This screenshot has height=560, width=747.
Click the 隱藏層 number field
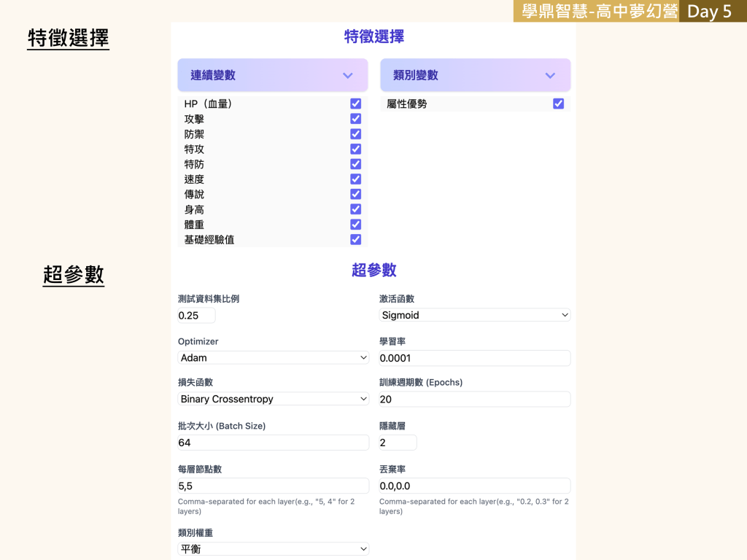coord(398,443)
